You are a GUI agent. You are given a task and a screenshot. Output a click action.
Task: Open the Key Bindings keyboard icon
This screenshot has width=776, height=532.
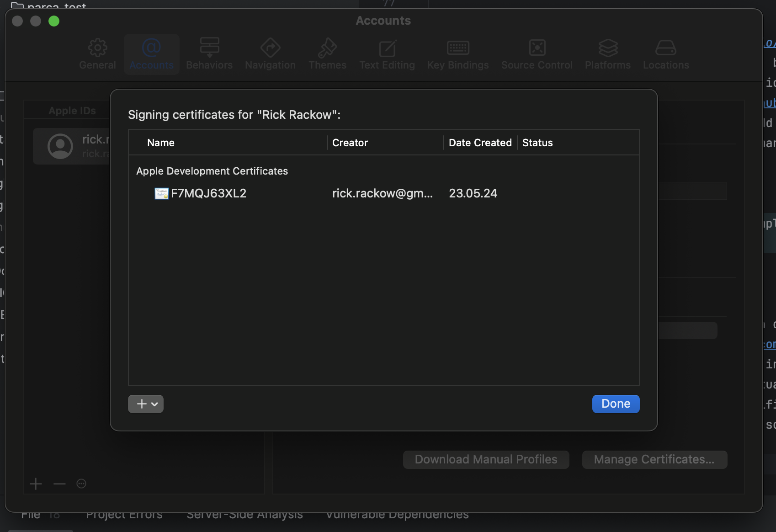(458, 48)
